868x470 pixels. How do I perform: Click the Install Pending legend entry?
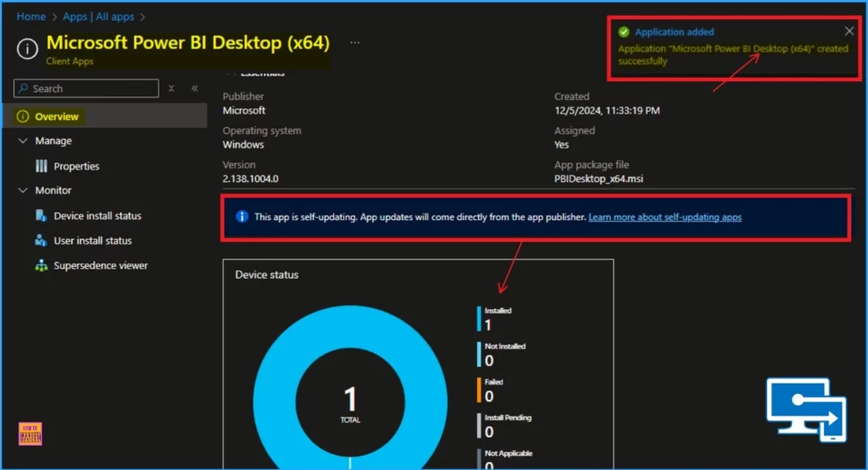point(504,426)
